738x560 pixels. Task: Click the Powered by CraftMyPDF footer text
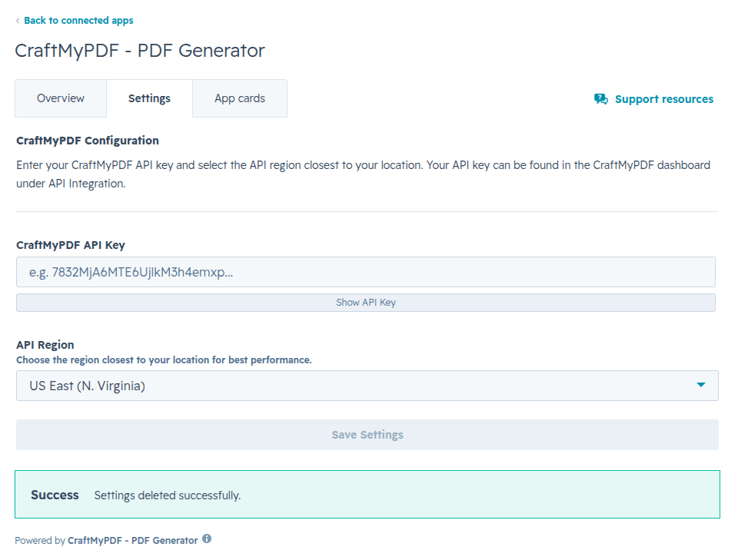[x=106, y=540]
